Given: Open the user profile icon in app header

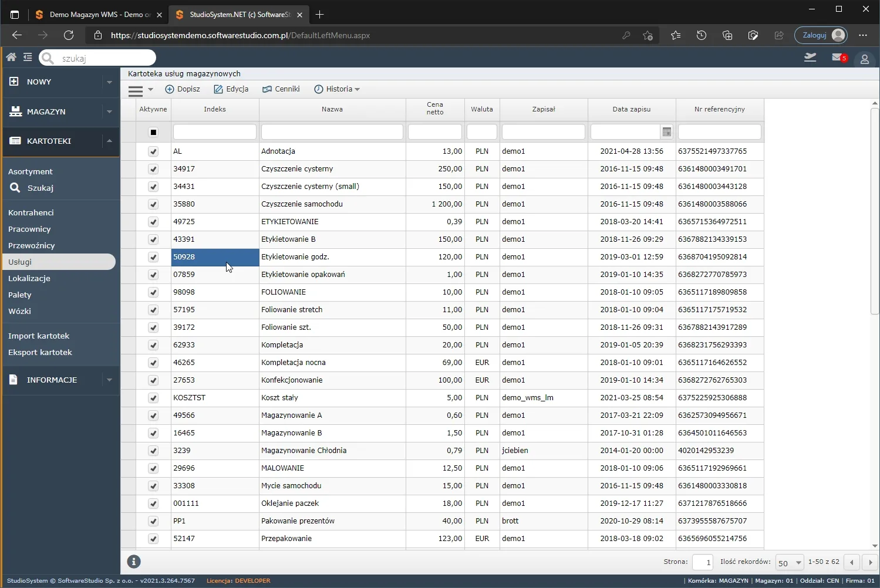Looking at the screenshot, I should 864,59.
